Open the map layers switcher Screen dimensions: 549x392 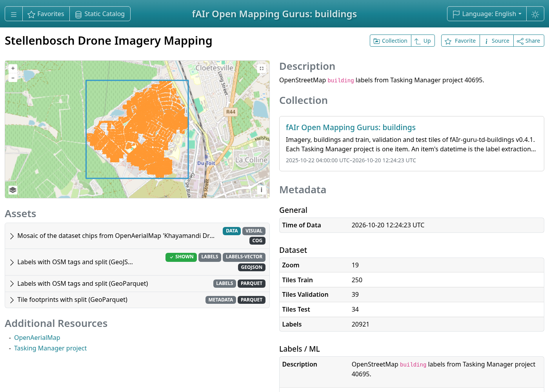(x=13, y=190)
